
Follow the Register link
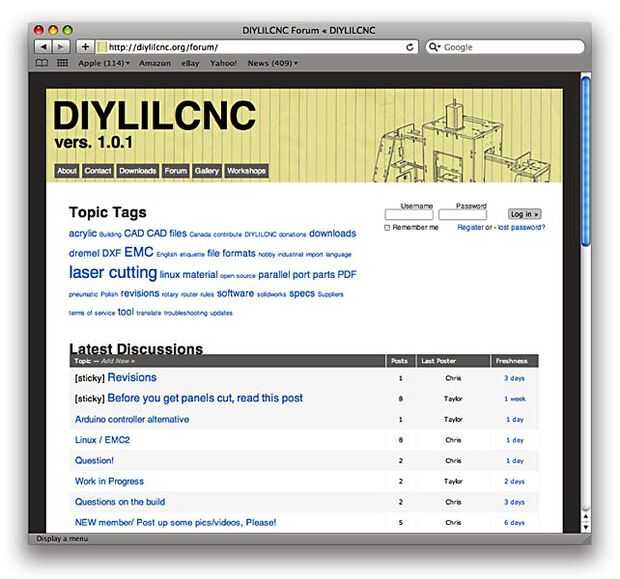point(470,227)
